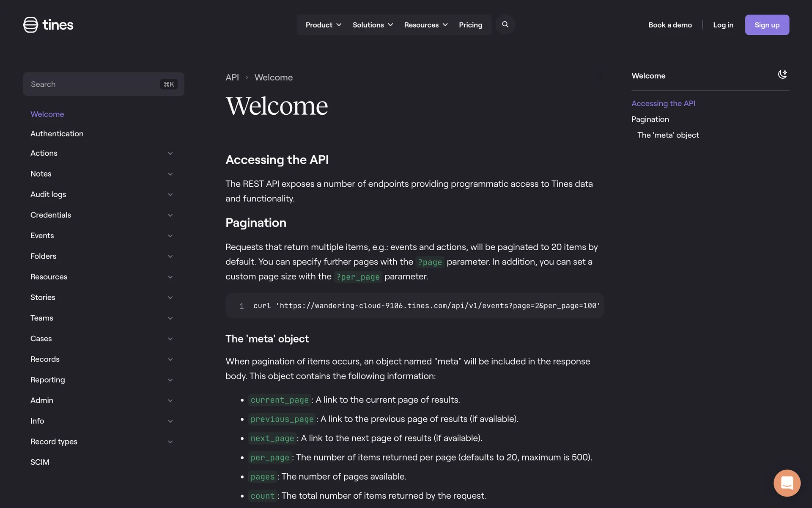
Task: Open the Resources navbar dropdown
Action: 425,25
